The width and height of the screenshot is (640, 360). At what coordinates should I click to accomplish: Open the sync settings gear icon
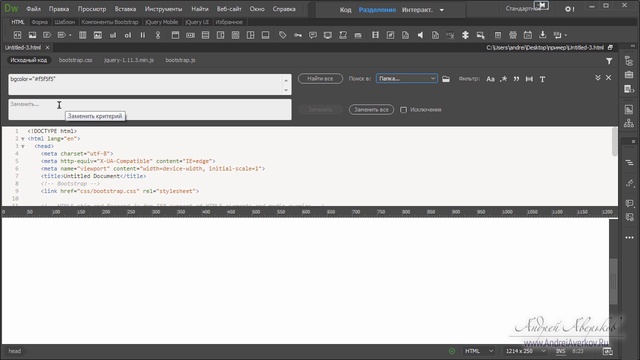tap(569, 9)
